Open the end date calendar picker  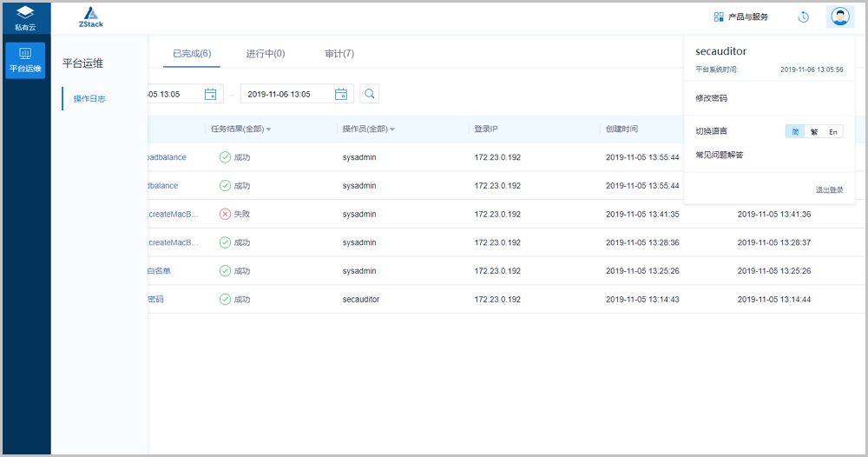click(x=341, y=94)
